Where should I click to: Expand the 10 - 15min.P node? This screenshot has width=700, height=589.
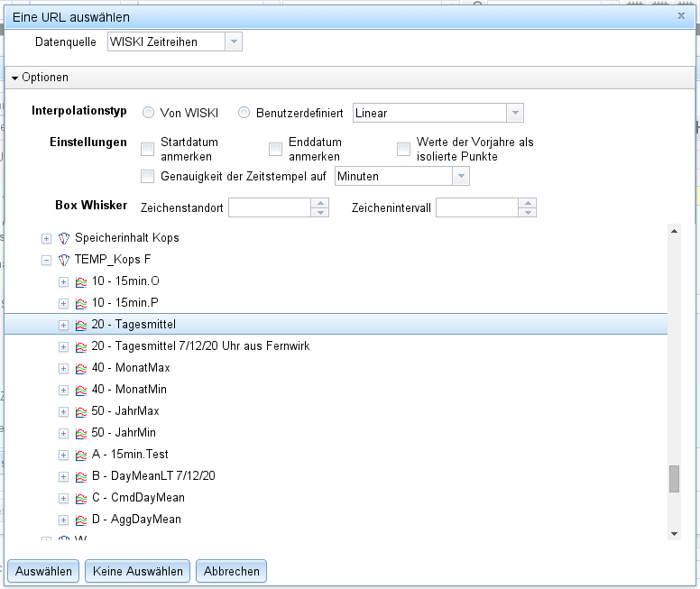63,304
